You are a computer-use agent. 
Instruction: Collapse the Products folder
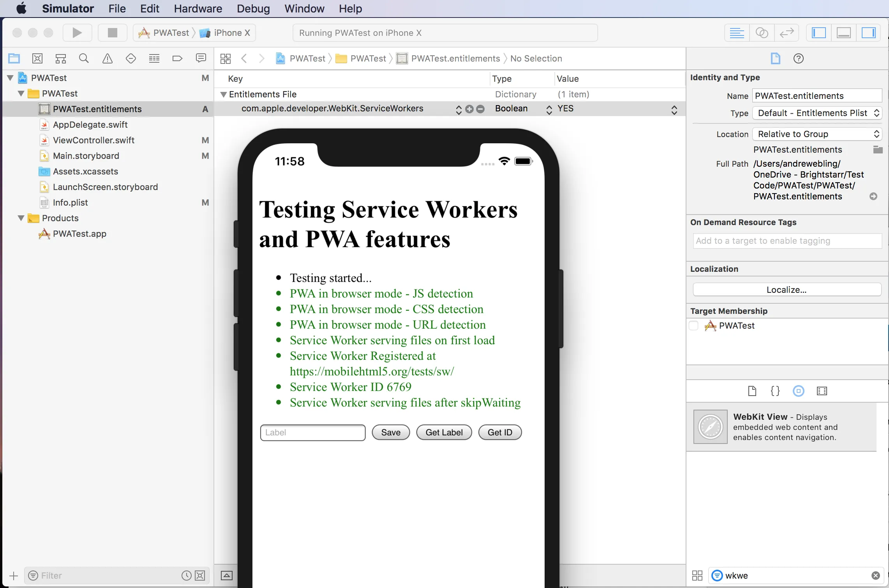[x=21, y=218]
